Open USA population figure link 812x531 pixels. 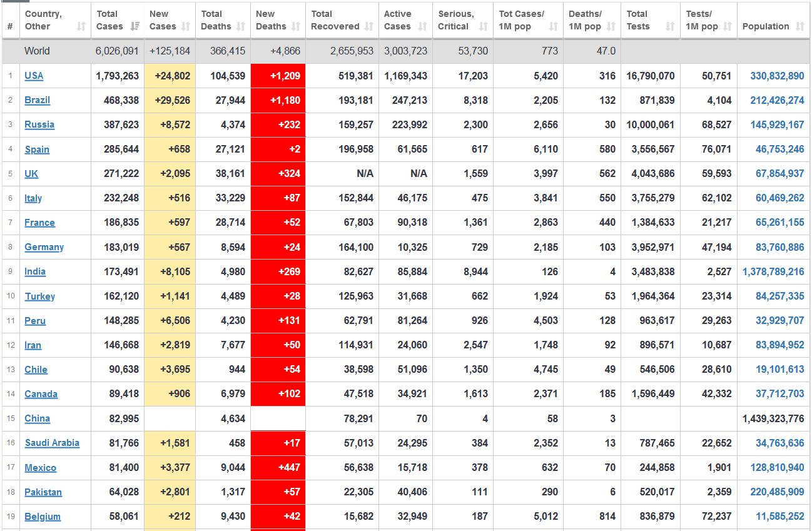tap(777, 76)
